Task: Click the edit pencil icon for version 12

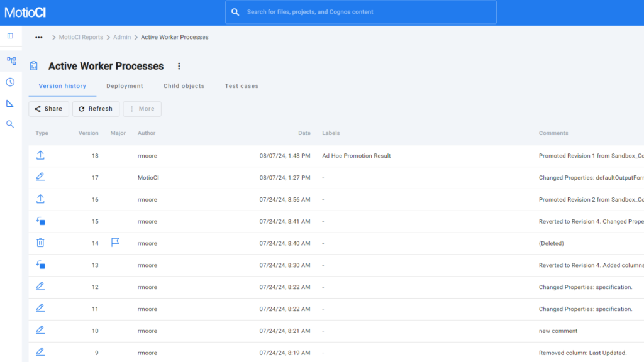Action: [40, 287]
